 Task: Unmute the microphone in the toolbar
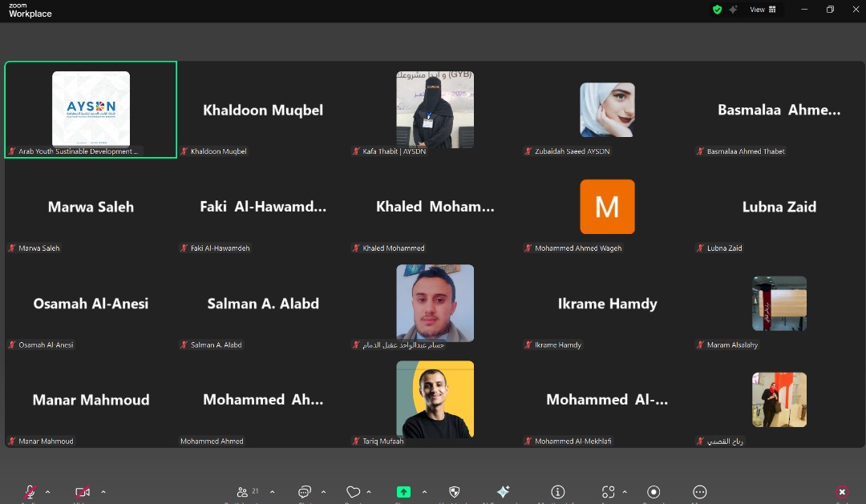coord(30,492)
